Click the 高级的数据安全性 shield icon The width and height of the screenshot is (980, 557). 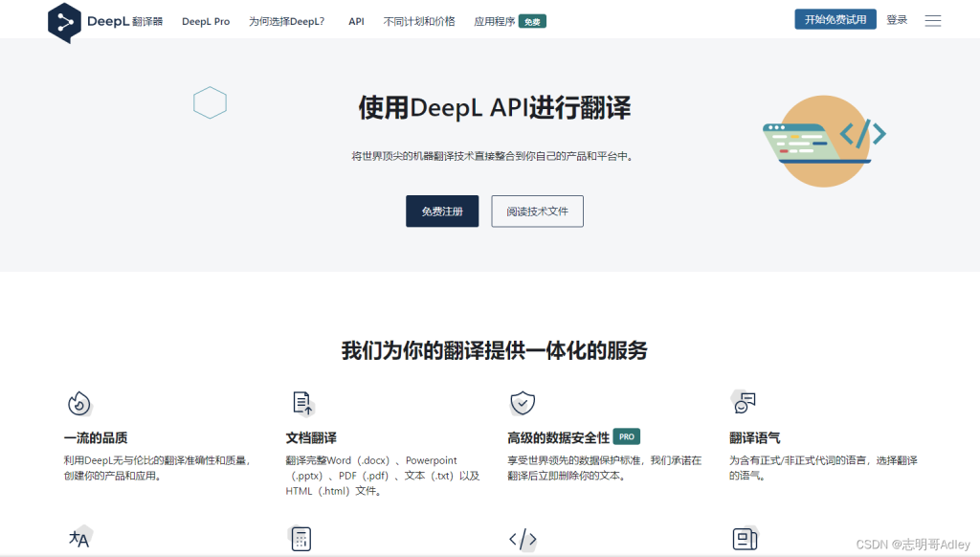(x=523, y=402)
